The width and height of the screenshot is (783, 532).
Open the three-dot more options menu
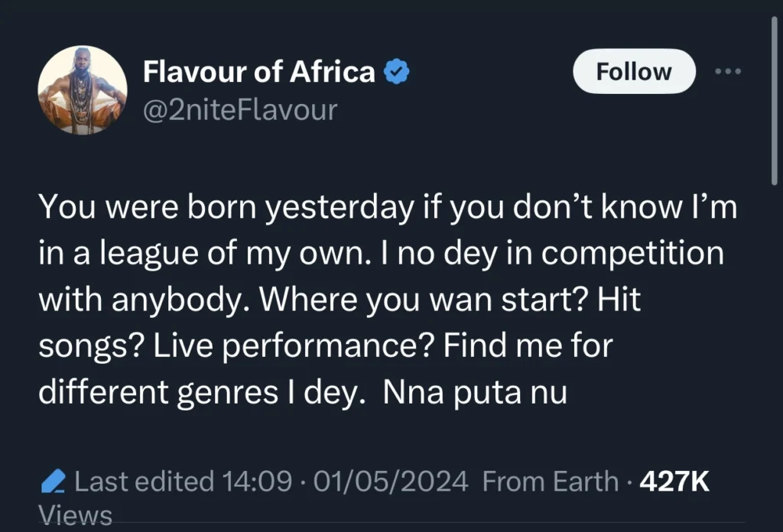(726, 71)
